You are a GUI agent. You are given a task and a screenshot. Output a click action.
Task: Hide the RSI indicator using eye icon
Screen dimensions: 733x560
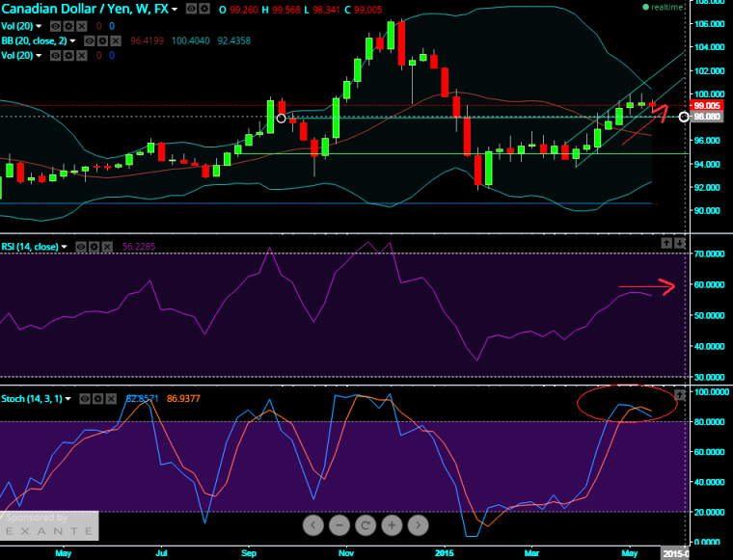click(82, 247)
